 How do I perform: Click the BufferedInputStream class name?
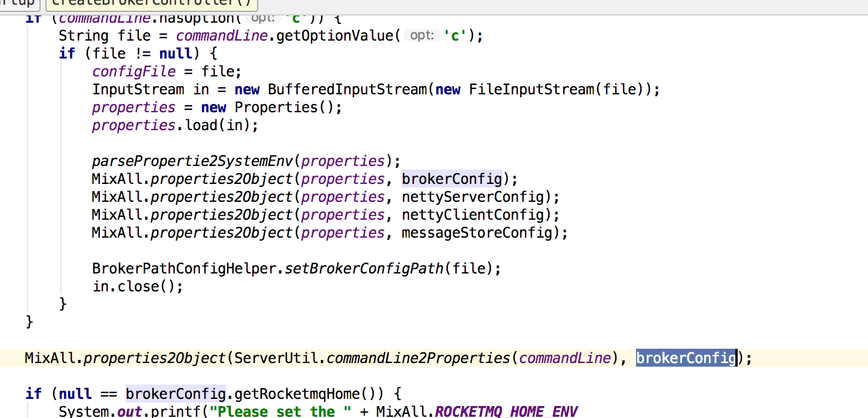pyautogui.click(x=347, y=90)
